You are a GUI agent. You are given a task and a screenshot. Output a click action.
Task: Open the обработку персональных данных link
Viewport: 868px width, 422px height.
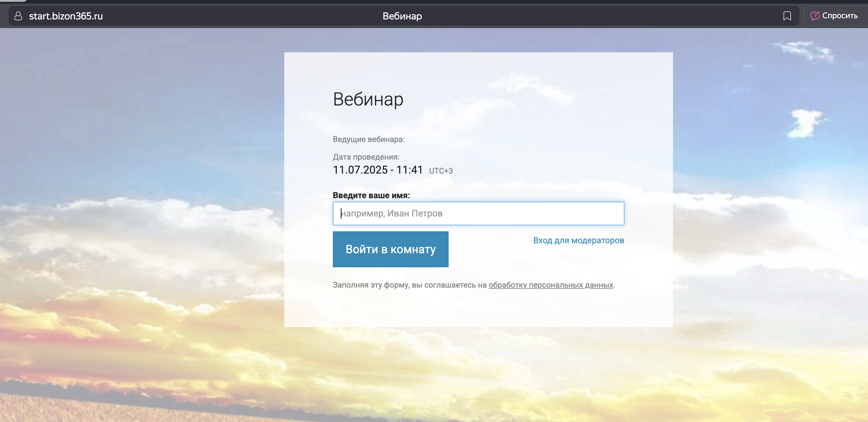(x=551, y=285)
